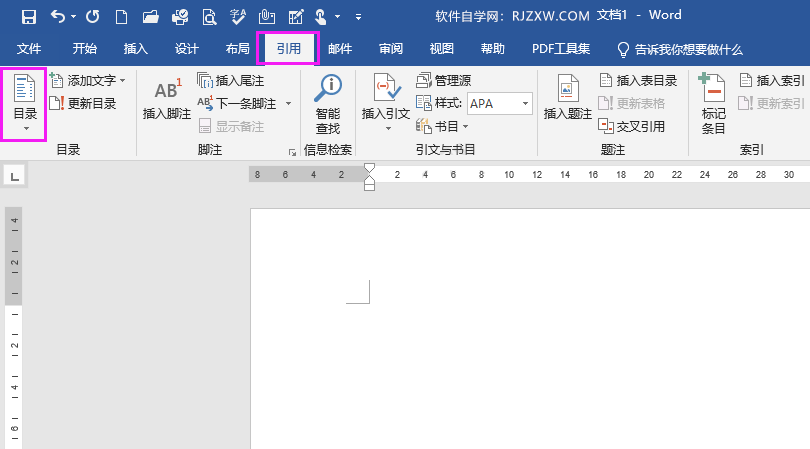This screenshot has height=449, width=810.
Task: Switch to the 帮助 tab
Action: pyautogui.click(x=492, y=49)
